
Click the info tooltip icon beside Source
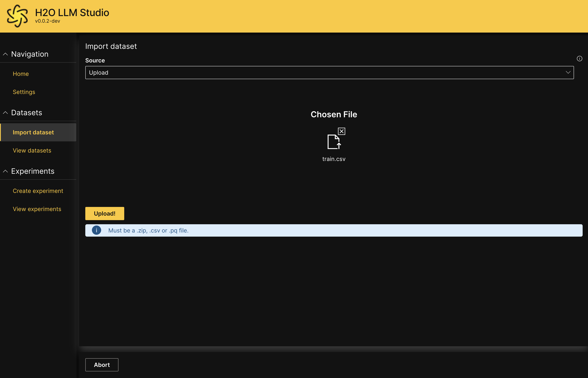point(579,59)
